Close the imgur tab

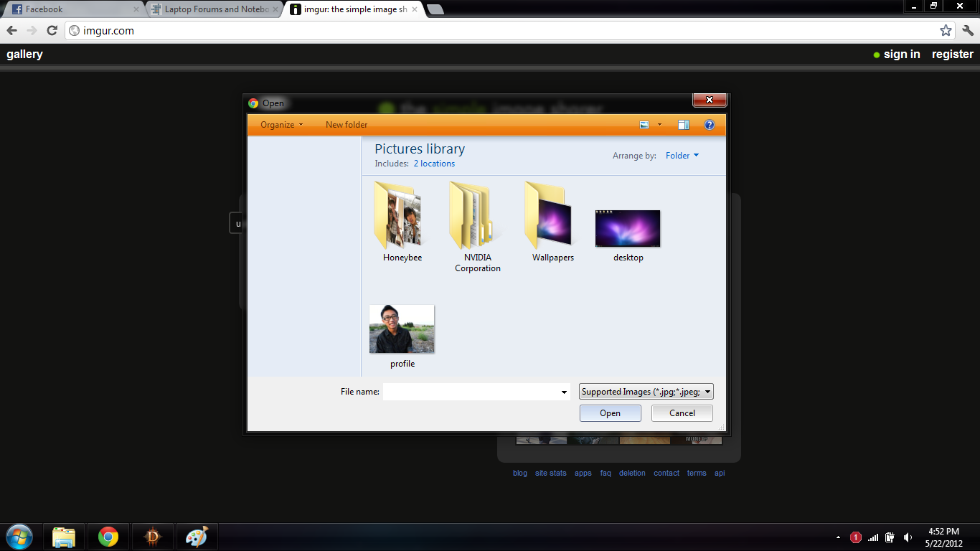tap(414, 9)
